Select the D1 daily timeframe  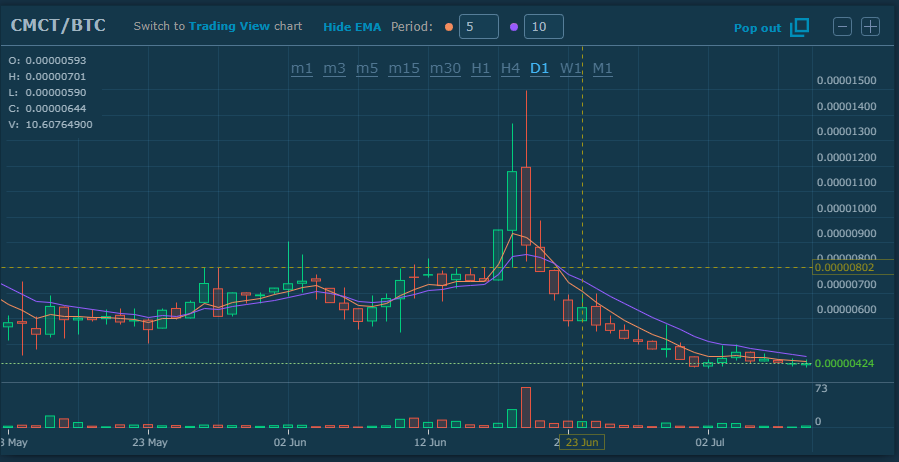540,68
